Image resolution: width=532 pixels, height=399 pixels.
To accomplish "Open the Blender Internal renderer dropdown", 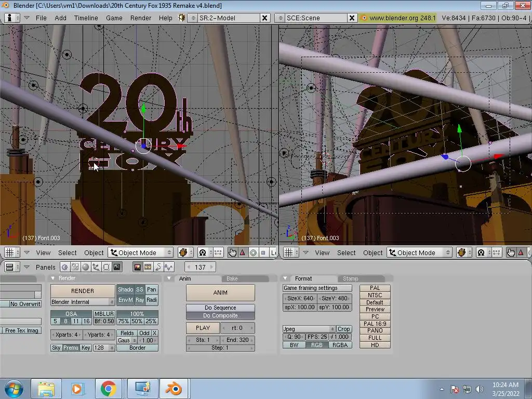I will [83, 302].
